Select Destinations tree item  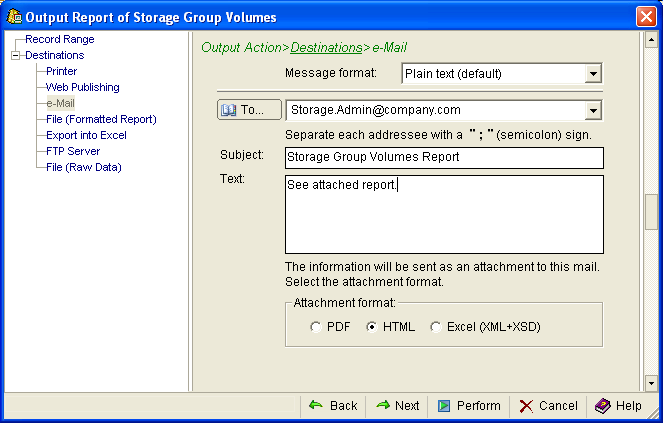(x=55, y=55)
